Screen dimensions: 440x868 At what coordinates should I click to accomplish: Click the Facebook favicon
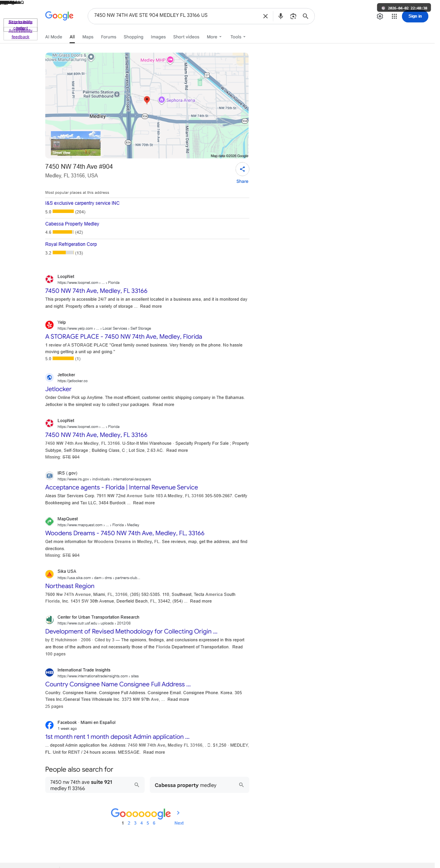pyautogui.click(x=49, y=725)
